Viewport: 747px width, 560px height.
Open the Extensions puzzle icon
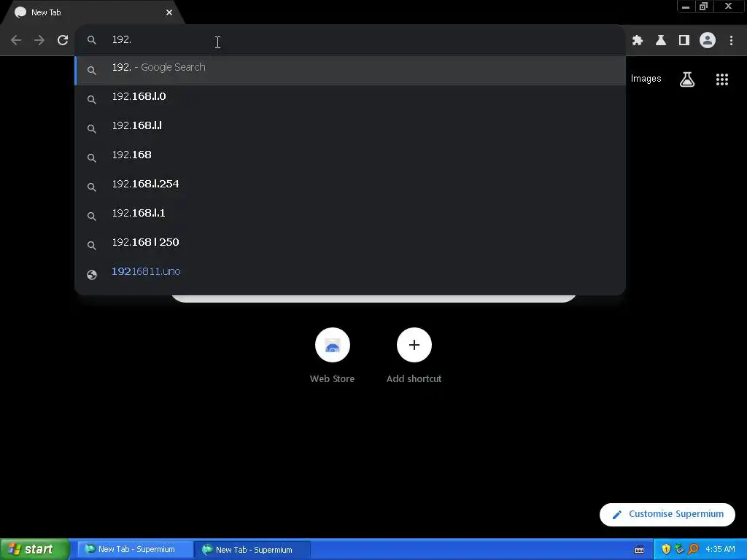638,40
